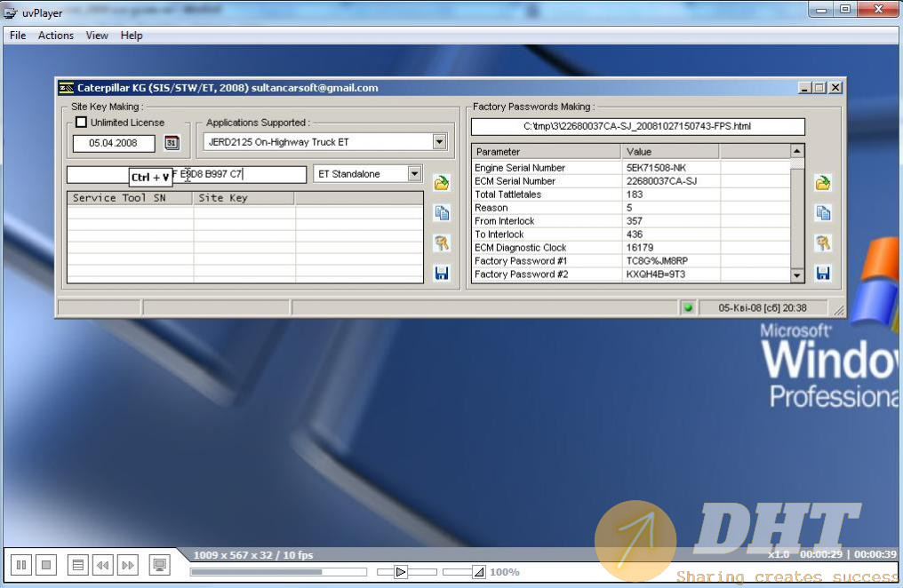Image resolution: width=903 pixels, height=588 pixels.
Task: Open the uvPlayer Help menu
Action: point(132,36)
